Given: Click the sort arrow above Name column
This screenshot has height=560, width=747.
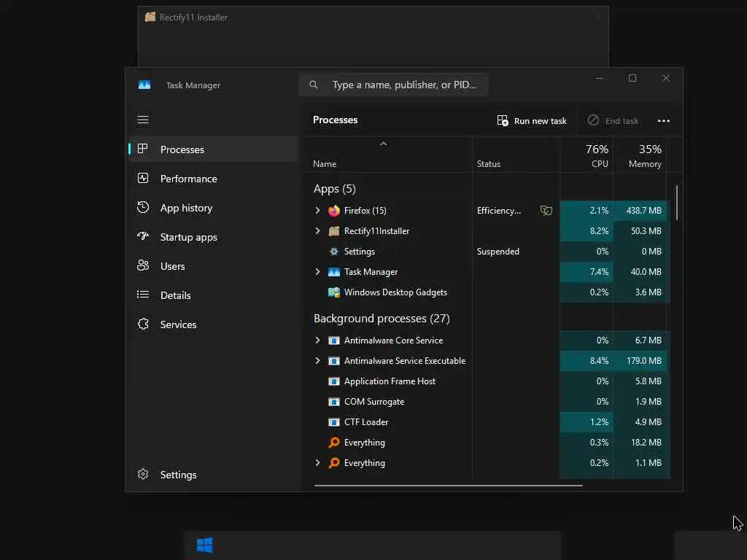Looking at the screenshot, I should 384,144.
